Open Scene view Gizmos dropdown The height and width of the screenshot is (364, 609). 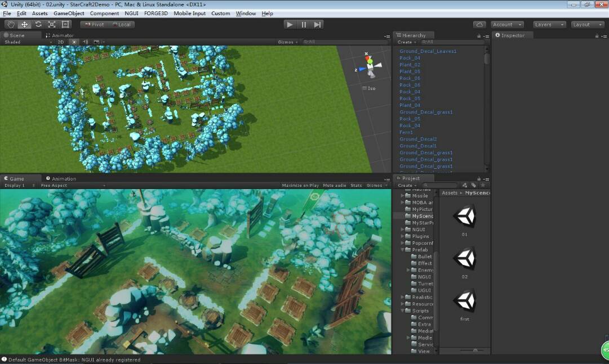point(288,42)
